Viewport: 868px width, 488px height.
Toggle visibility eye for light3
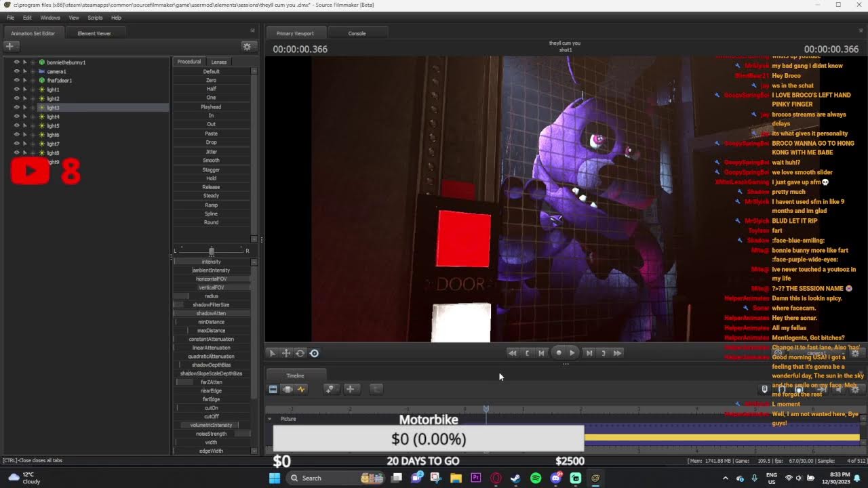16,107
